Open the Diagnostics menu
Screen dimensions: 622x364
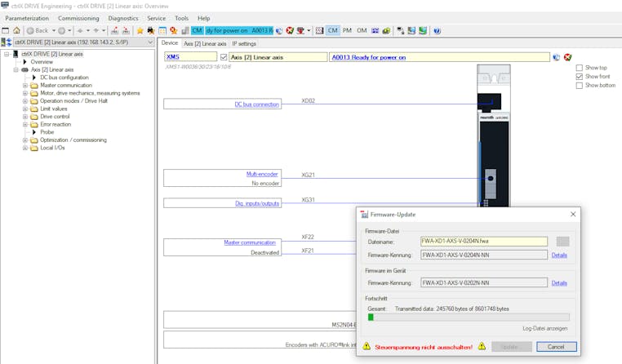(123, 18)
